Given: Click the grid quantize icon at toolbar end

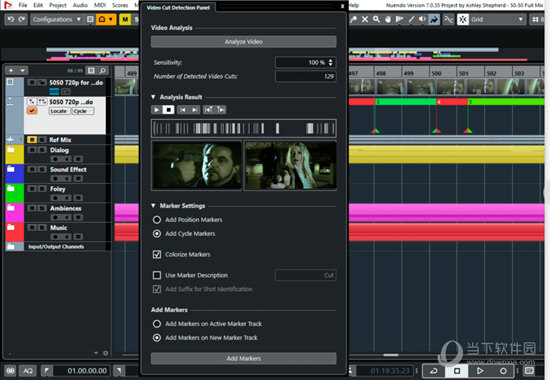Looking at the screenshot, I should tap(536, 19).
